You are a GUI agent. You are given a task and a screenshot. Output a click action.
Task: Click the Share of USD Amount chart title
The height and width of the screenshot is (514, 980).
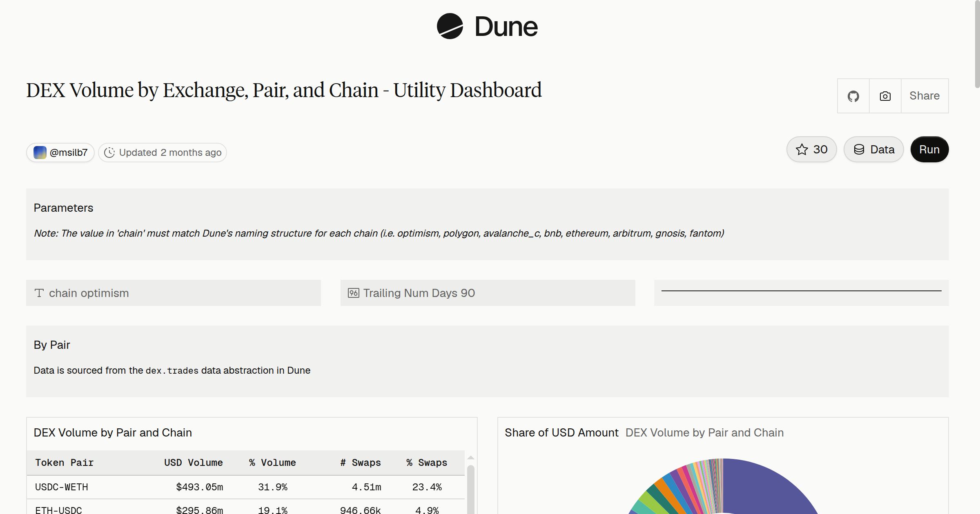[561, 432]
